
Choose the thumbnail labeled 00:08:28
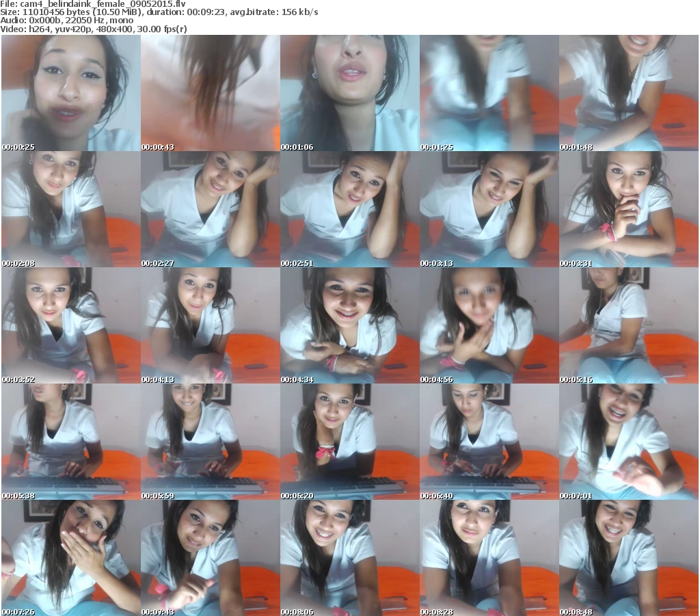[x=489, y=558]
